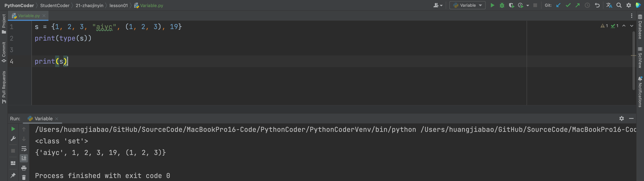Screen dimensions: 644x181
Task: Toggle soft-wrap in the Run console
Action: tap(24, 149)
